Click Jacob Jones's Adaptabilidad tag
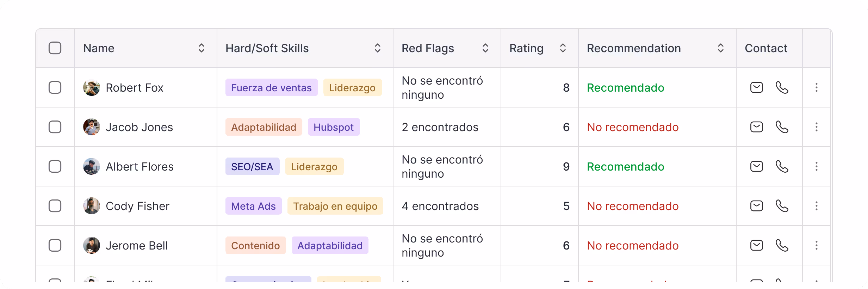This screenshot has height=289, width=868. pos(263,127)
